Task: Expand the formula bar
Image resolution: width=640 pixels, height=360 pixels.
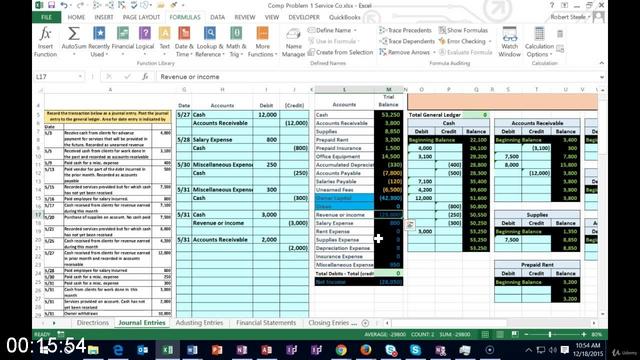Action: (x=602, y=77)
